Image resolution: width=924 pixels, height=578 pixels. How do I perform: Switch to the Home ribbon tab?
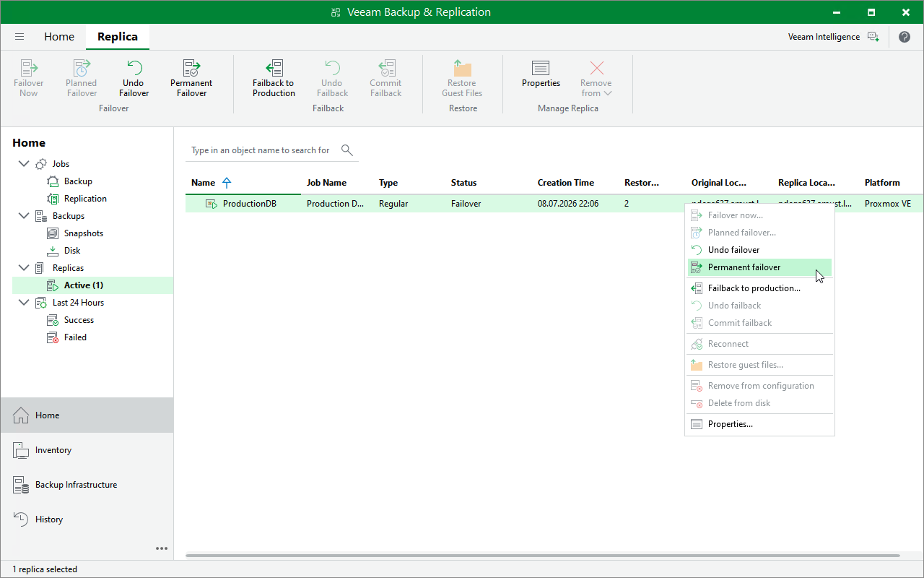59,37
